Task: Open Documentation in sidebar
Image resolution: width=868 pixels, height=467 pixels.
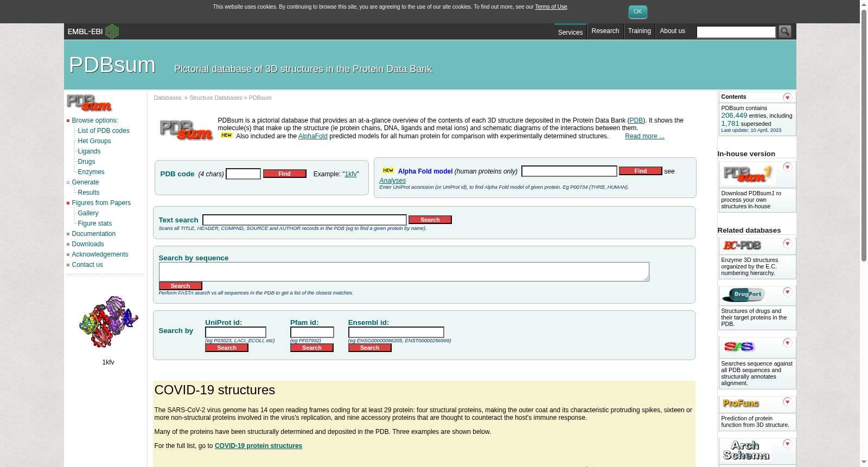Action: pyautogui.click(x=94, y=234)
